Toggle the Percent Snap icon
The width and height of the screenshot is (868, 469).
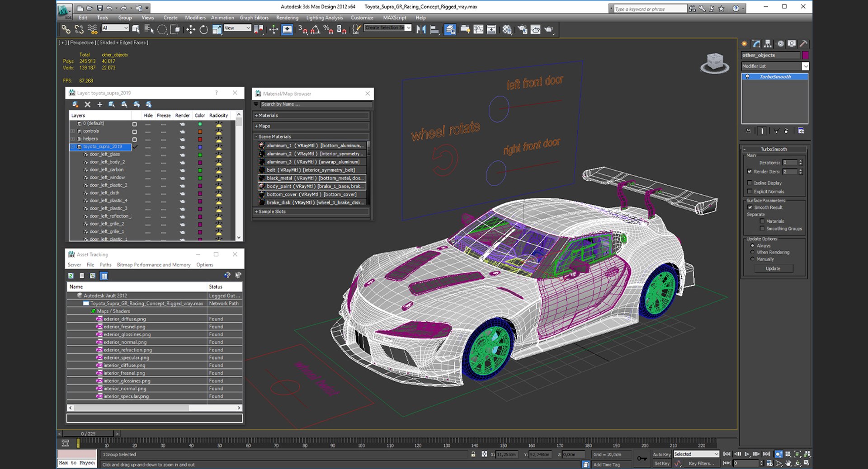[x=328, y=29]
